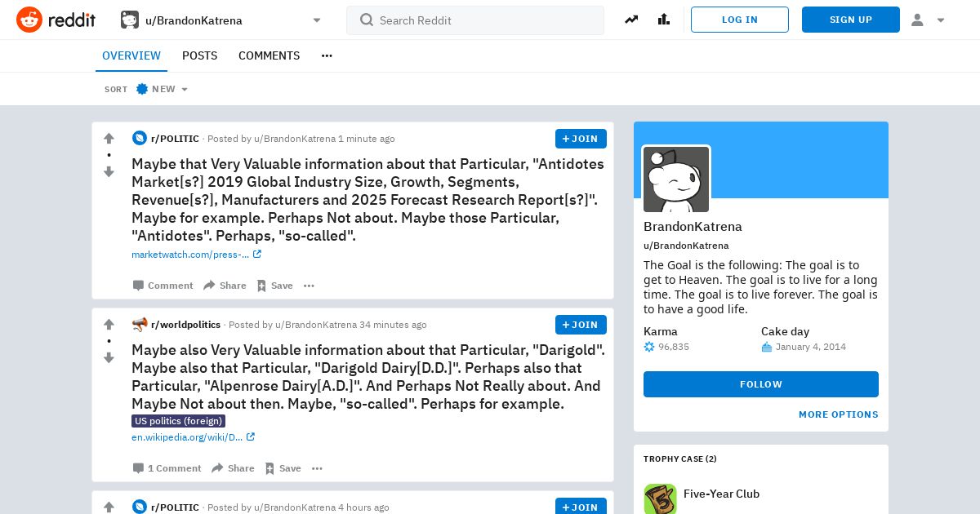This screenshot has height=514, width=980.
Task: Click the cake day icon near January 4, 2014
Action: tap(767, 347)
